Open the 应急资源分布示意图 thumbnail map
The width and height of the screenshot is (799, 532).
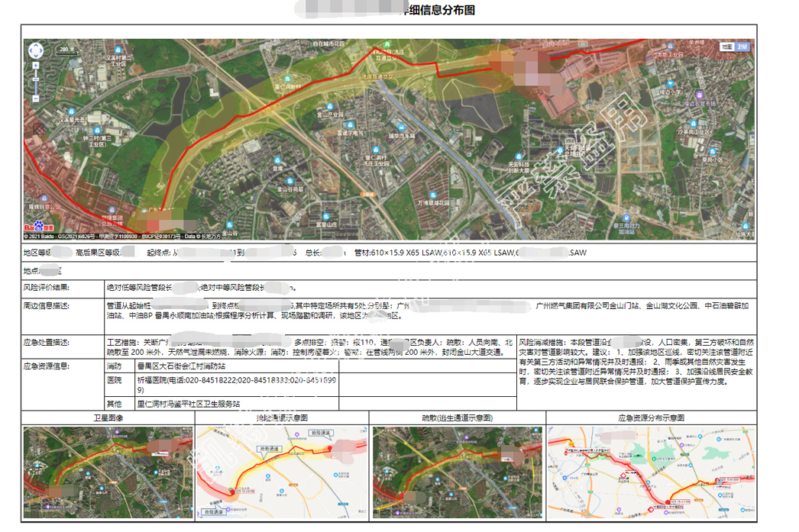652,472
